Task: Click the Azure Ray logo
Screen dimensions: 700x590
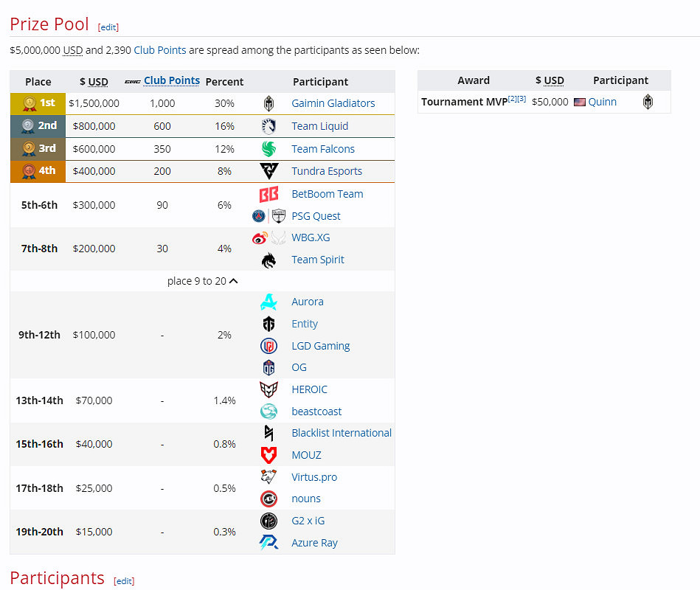Action: click(x=269, y=542)
